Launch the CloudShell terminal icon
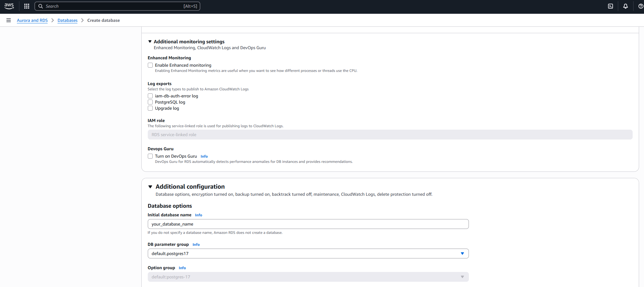Viewport: 644px width, 287px height. 610,6
